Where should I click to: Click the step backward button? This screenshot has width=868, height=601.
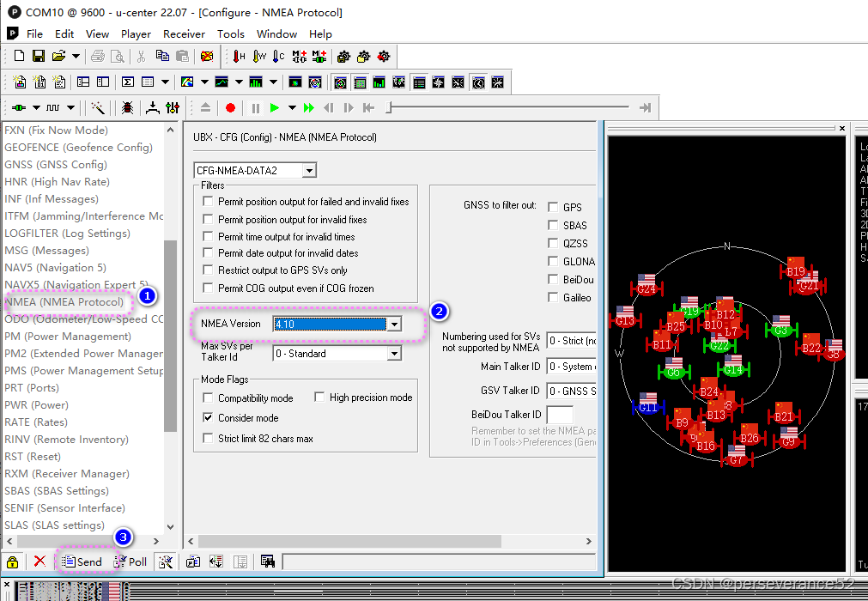pyautogui.click(x=328, y=108)
